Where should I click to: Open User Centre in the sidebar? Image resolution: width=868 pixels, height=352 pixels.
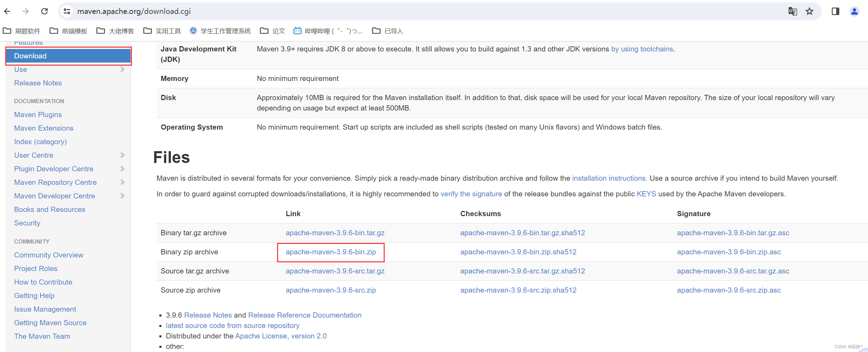34,155
